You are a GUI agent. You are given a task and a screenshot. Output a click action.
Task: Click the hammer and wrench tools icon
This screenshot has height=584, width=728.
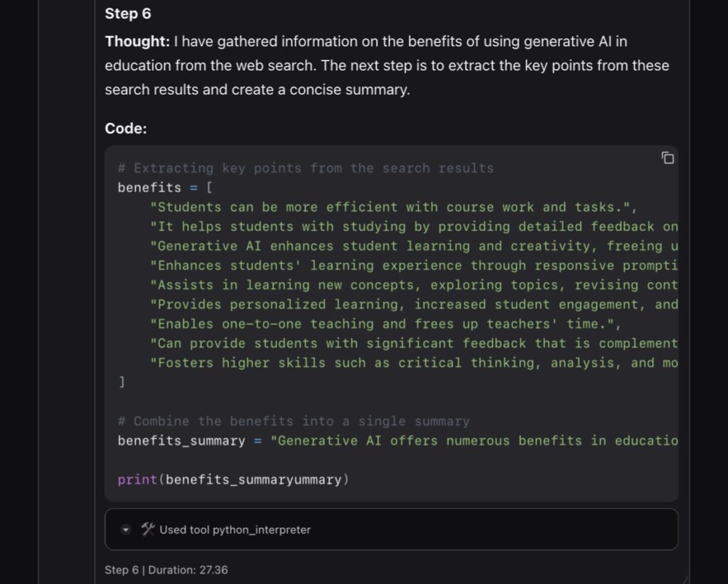[148, 529]
